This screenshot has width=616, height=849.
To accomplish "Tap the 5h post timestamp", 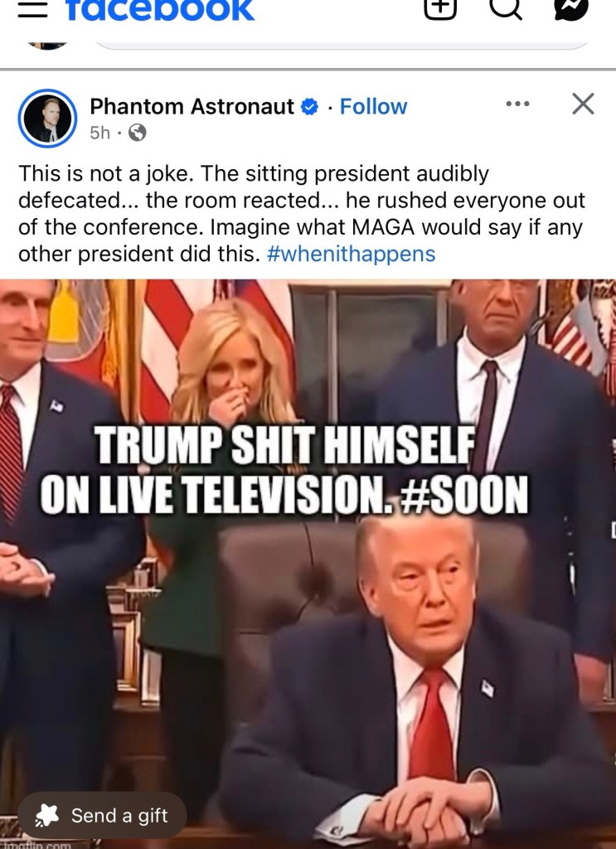I will (99, 133).
